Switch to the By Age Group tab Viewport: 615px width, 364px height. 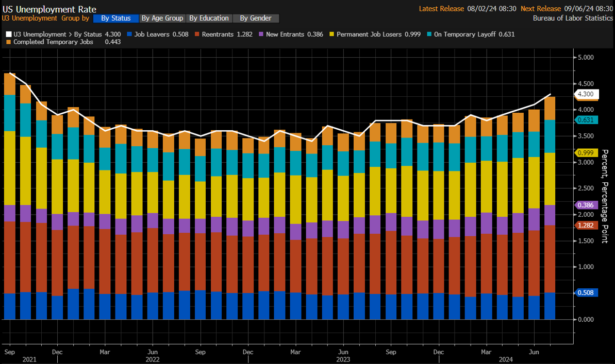click(x=162, y=18)
